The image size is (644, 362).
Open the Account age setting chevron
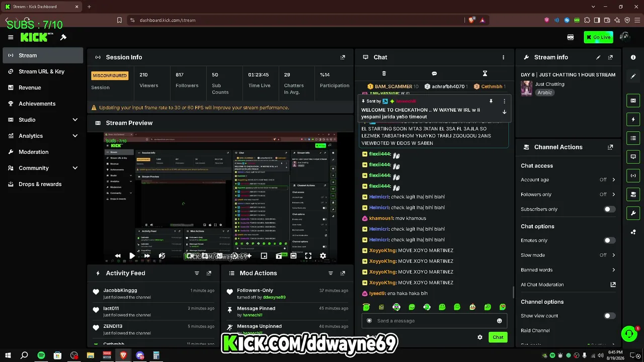613,179
